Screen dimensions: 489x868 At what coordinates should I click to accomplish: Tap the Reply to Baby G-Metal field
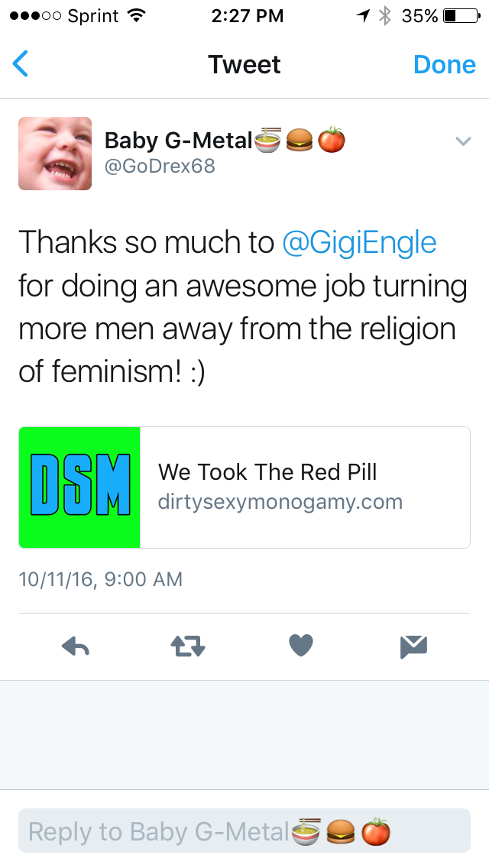[244, 831]
